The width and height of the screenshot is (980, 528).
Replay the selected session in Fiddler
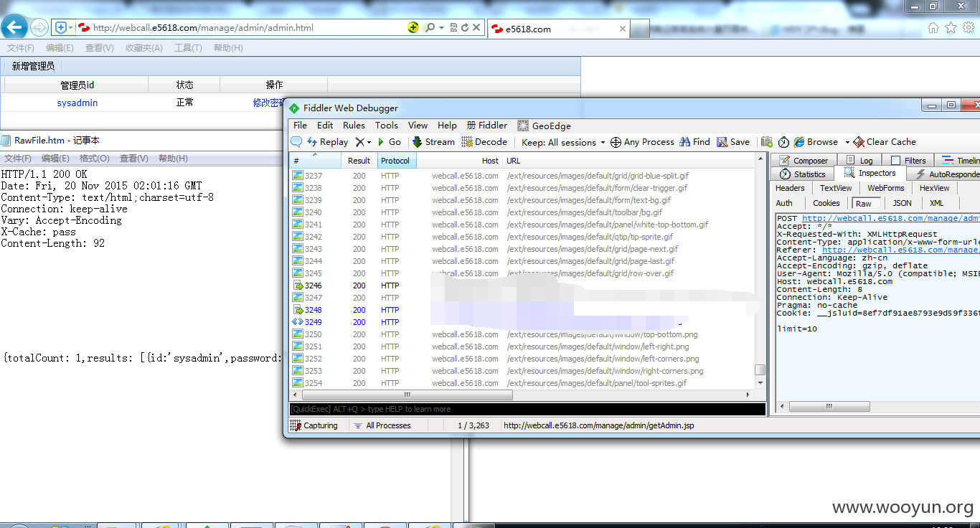point(327,142)
